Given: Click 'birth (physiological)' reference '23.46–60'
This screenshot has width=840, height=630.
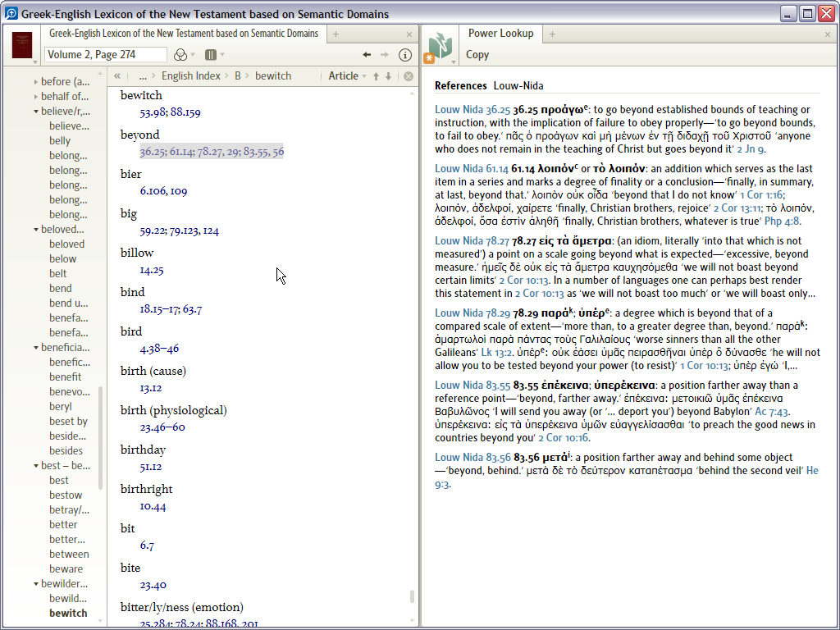Looking at the screenshot, I should 162,427.
